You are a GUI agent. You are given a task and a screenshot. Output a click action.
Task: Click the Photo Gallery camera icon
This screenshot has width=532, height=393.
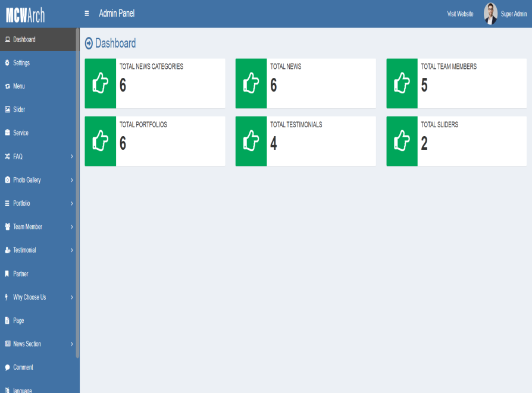coord(7,180)
